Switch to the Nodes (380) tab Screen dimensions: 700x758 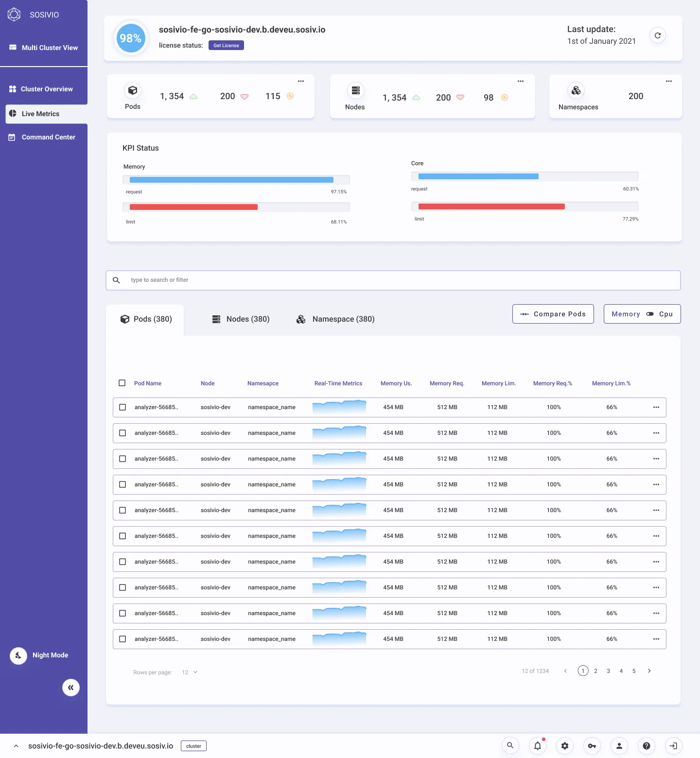tap(241, 319)
